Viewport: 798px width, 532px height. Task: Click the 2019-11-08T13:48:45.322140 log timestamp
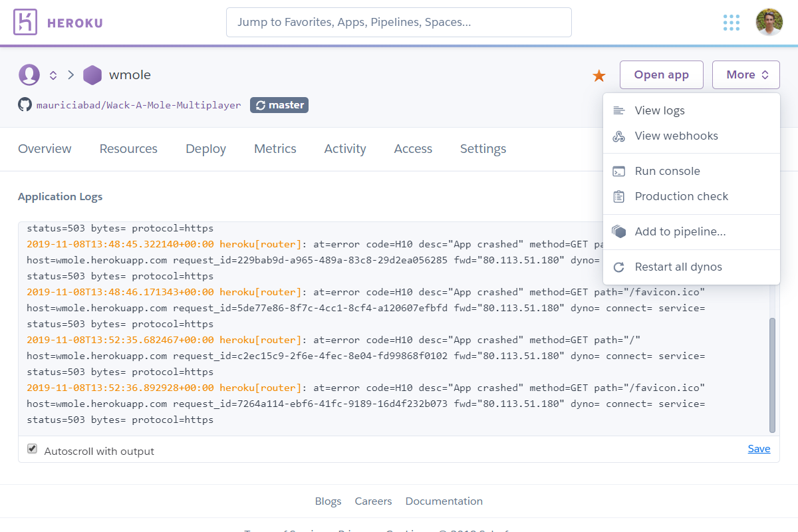coord(120,244)
